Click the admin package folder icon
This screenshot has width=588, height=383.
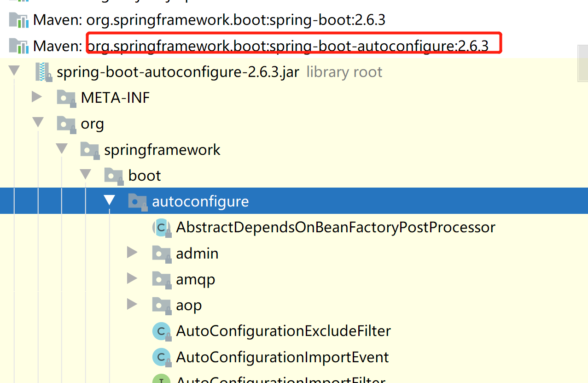pos(162,253)
